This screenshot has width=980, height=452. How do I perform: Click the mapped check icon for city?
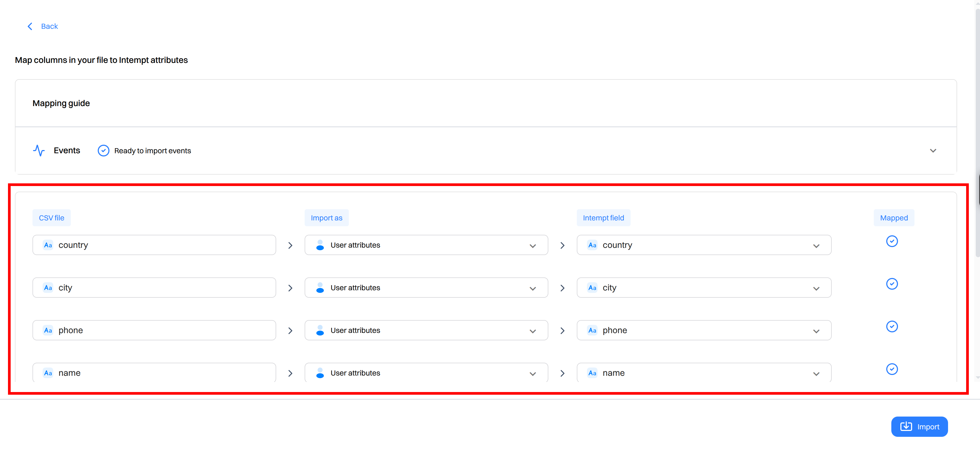tap(892, 284)
